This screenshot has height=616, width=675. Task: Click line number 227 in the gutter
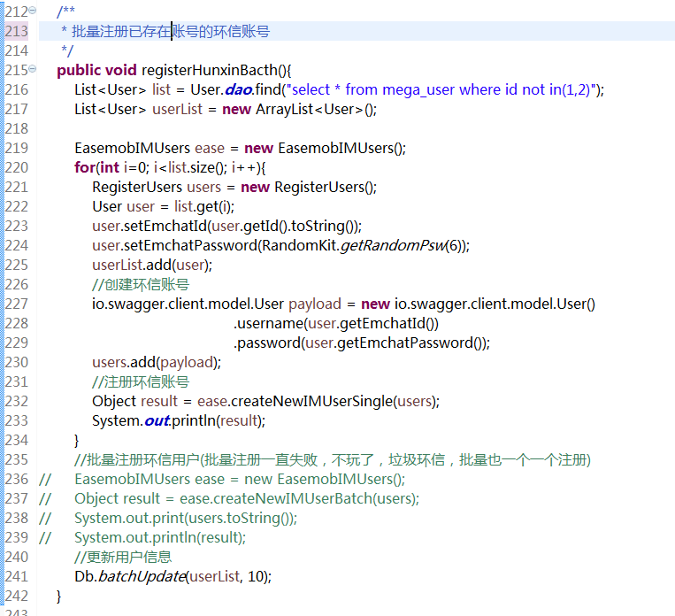pyautogui.click(x=16, y=304)
